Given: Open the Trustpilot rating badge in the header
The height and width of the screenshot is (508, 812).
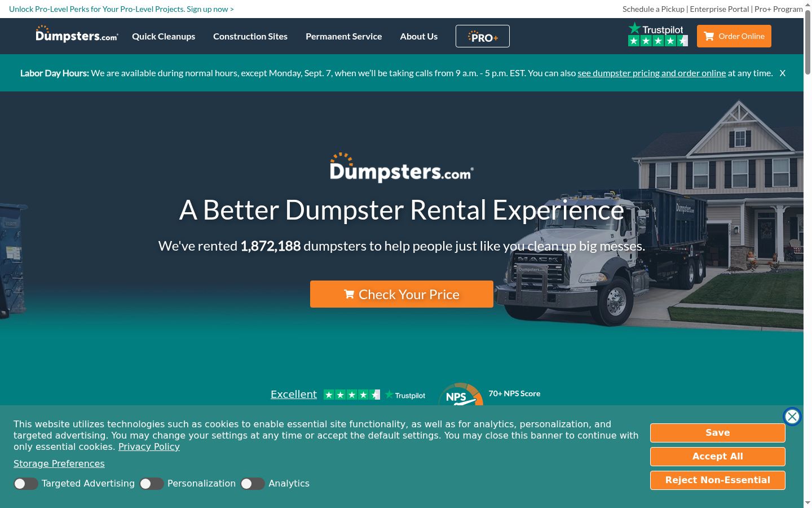Looking at the screenshot, I should coord(658,34).
